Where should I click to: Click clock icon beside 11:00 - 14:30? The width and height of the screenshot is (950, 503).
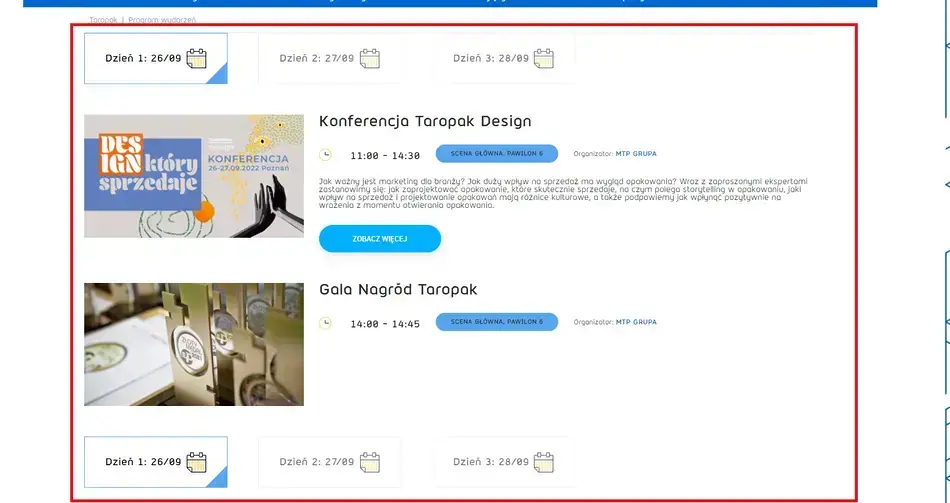tap(325, 155)
